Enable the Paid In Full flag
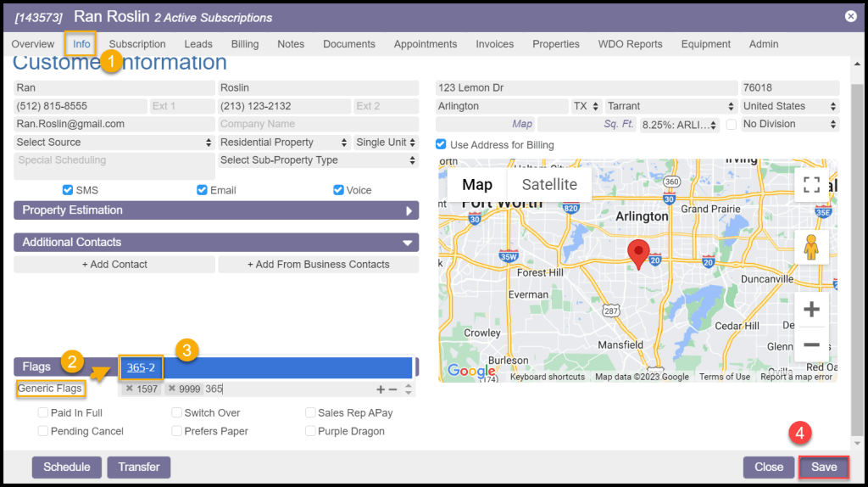 point(42,413)
